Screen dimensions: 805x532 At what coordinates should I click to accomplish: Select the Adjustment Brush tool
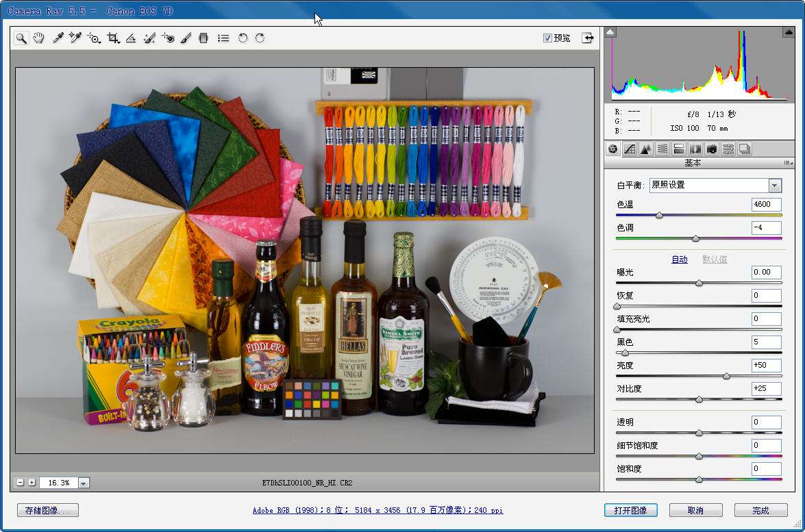pos(186,38)
